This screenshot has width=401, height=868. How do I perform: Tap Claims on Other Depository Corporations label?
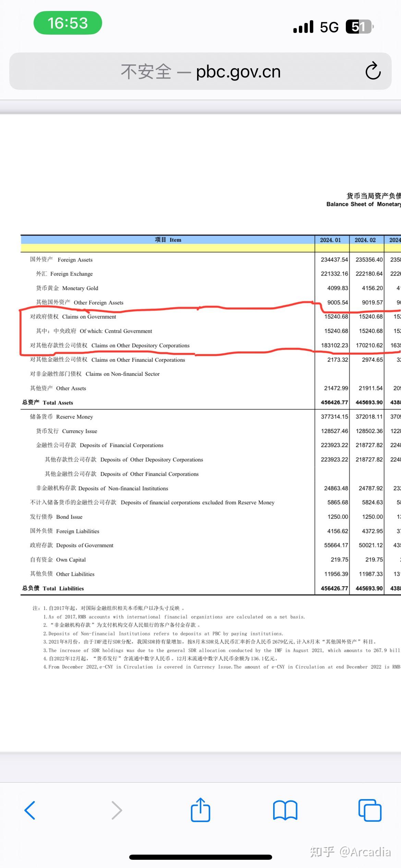[110, 346]
